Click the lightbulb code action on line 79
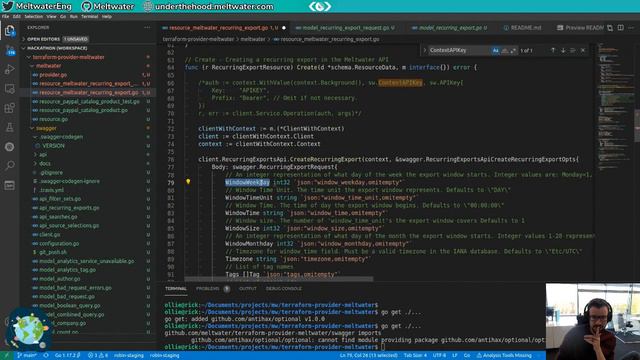The image size is (640, 360). (188, 182)
